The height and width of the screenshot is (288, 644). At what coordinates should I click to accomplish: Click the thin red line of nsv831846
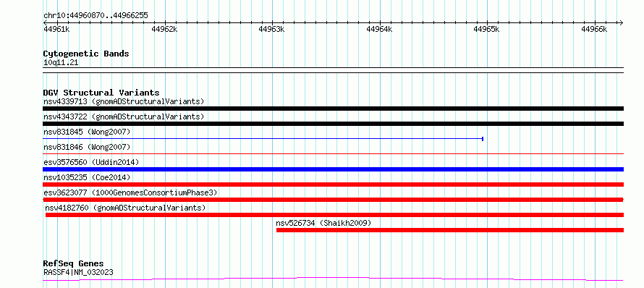pyautogui.click(x=333, y=154)
